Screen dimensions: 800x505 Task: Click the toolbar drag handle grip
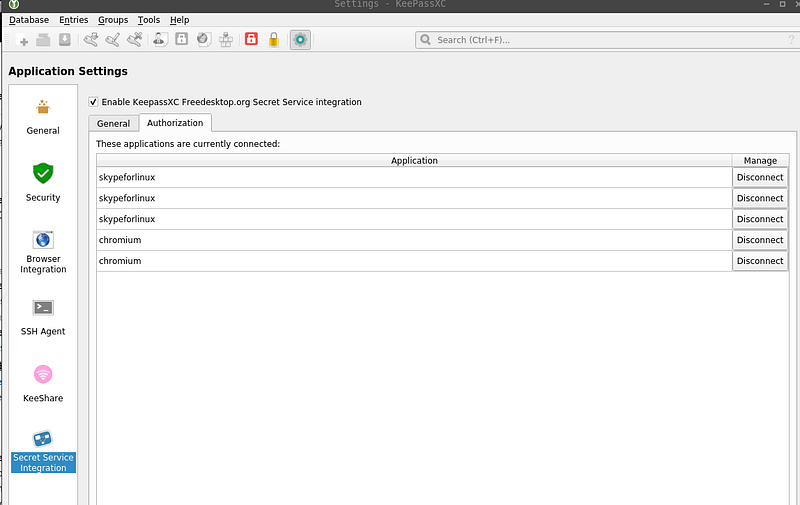click(x=8, y=40)
